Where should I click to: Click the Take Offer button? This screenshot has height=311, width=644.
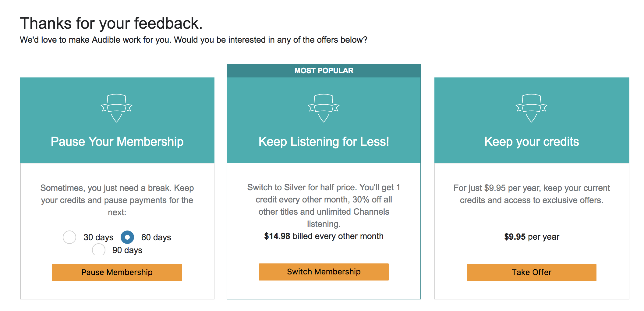coord(532,272)
